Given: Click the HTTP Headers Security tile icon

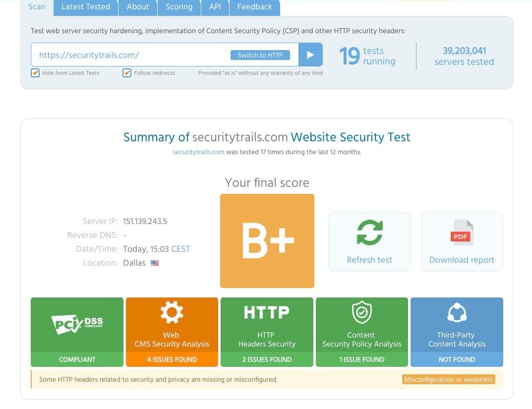Looking at the screenshot, I should pos(267,312).
